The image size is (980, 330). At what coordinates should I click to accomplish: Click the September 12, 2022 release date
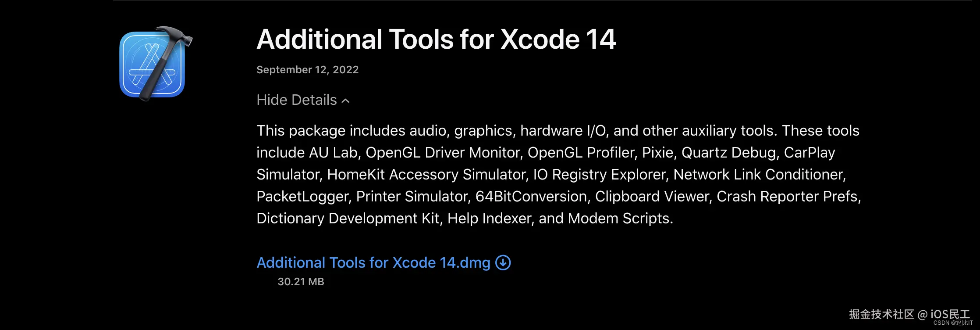coord(307,70)
